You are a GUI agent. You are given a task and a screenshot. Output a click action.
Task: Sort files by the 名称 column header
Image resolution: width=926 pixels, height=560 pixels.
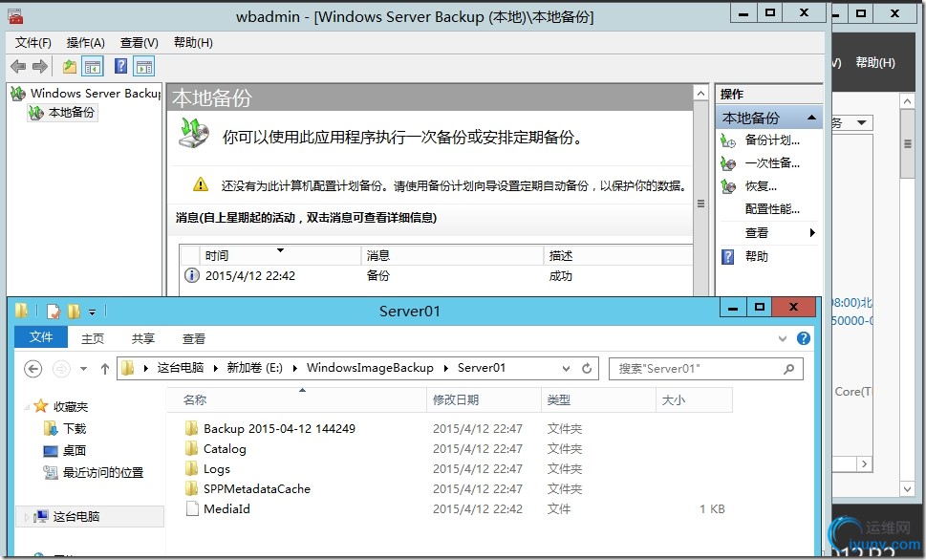297,399
